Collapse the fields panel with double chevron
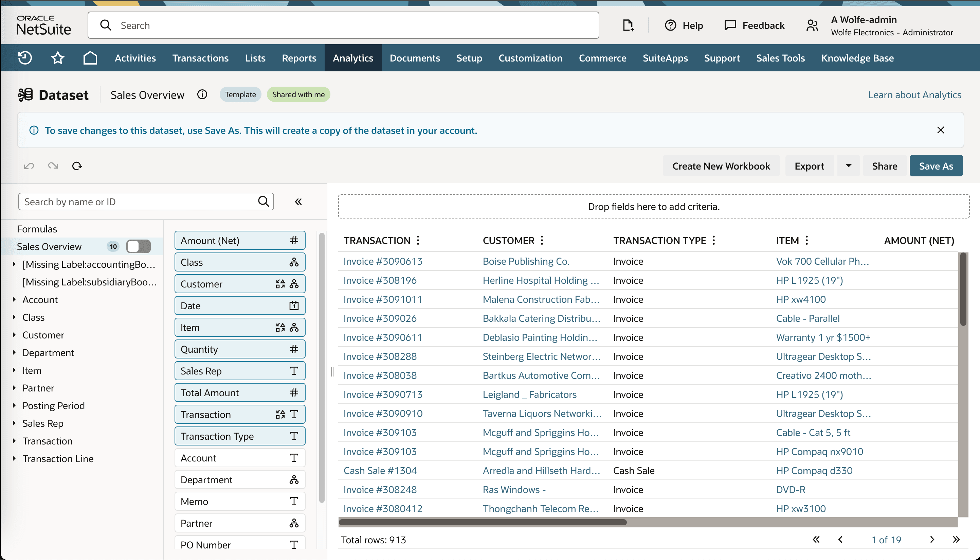 coord(298,202)
